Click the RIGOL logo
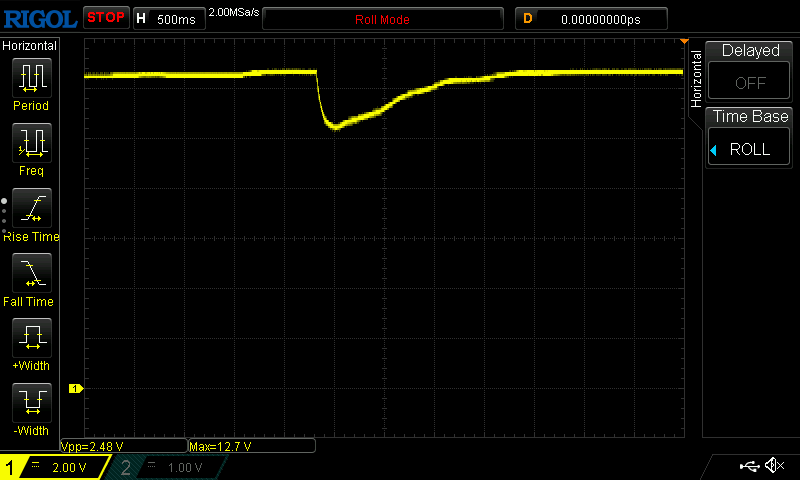 point(40,19)
